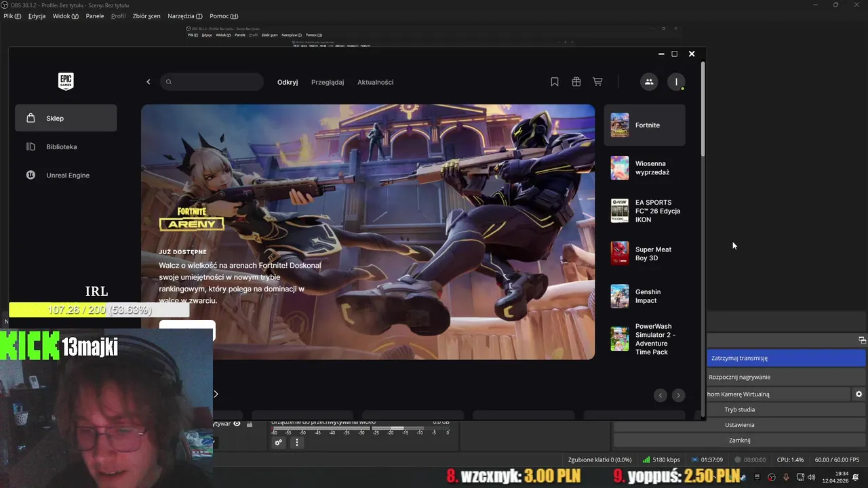Select Unreal Engine in Epic sidebar
868x488 pixels.
[66, 175]
